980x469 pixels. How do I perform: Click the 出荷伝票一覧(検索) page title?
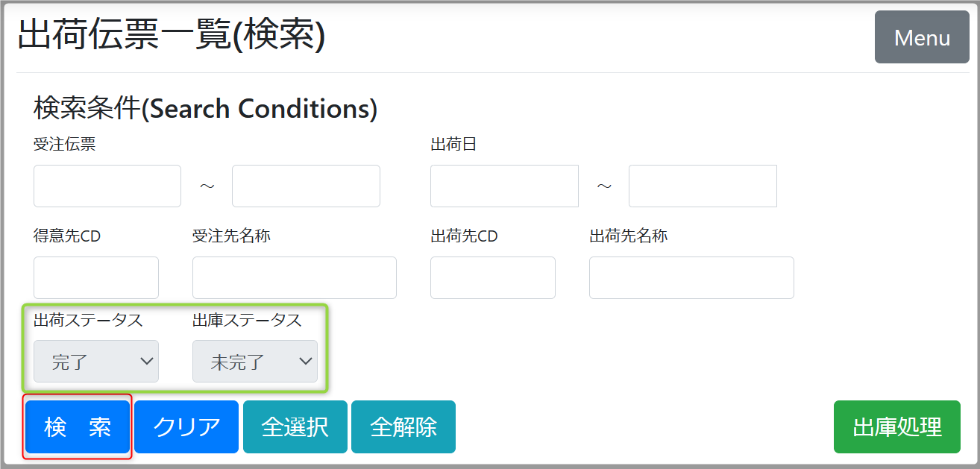coord(172,36)
